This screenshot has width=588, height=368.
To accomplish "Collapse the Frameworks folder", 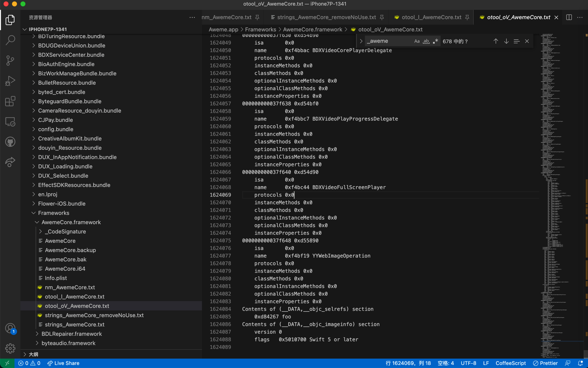I will 33,213.
